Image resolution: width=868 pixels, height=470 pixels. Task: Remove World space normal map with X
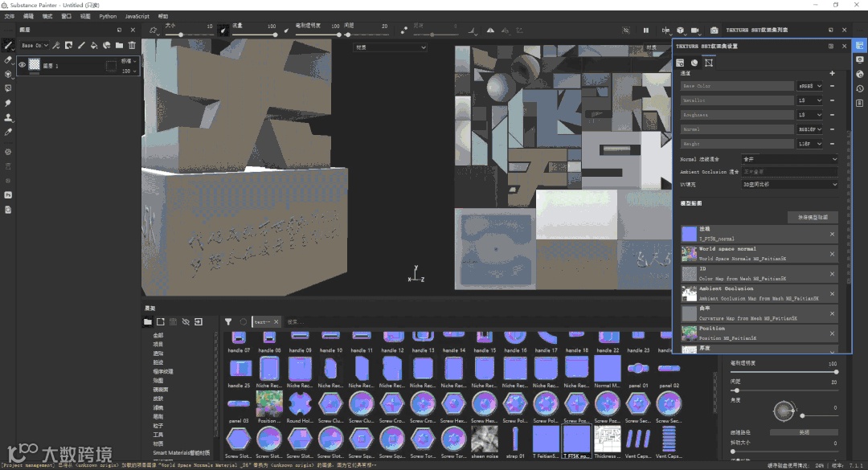(x=832, y=254)
